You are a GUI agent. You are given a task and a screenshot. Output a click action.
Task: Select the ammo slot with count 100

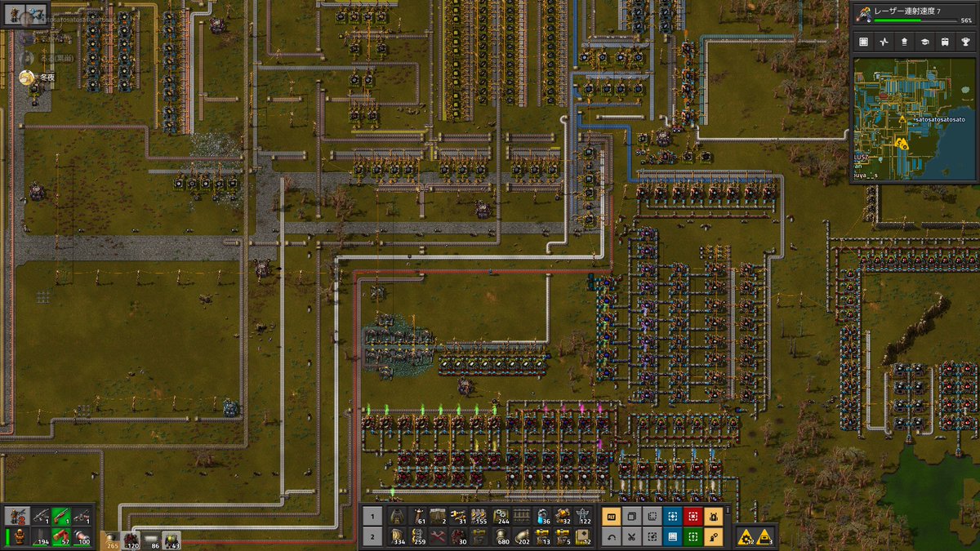click(x=82, y=536)
